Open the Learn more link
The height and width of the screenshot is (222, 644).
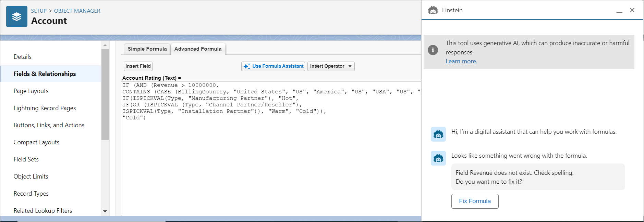pyautogui.click(x=461, y=61)
